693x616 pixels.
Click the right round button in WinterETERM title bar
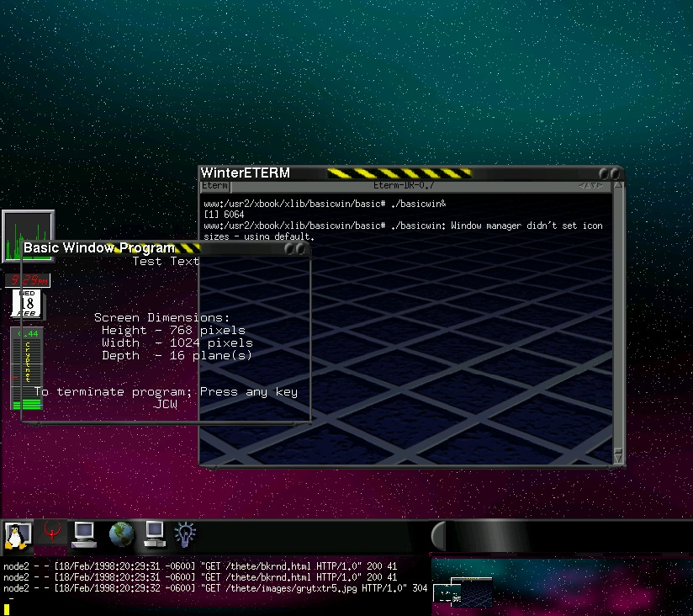(615, 174)
